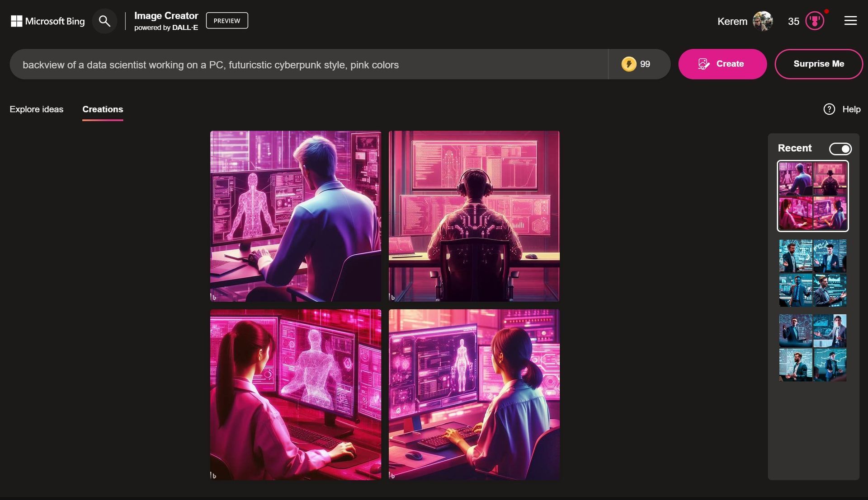Click the Help question mark icon
Image resolution: width=868 pixels, height=500 pixels.
(829, 109)
